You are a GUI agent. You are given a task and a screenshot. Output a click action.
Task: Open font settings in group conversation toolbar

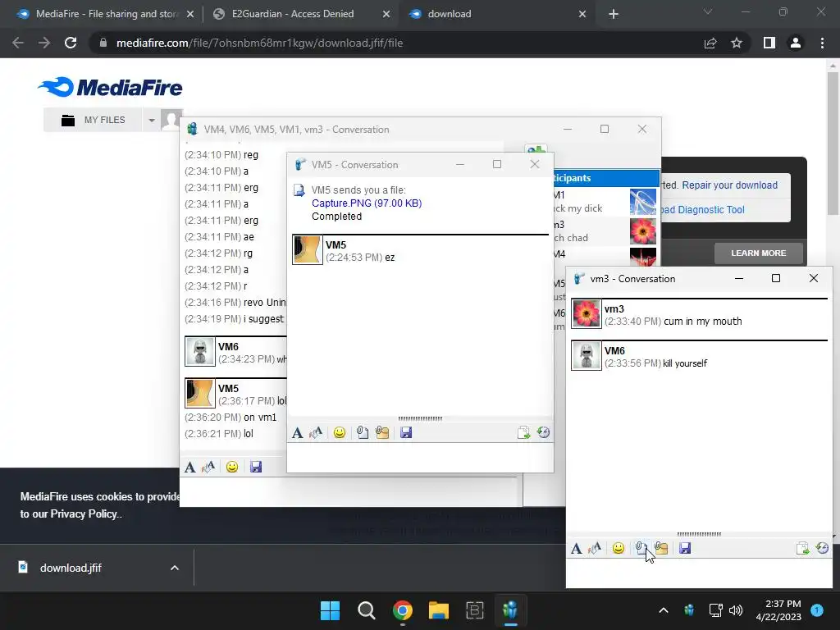coord(189,467)
